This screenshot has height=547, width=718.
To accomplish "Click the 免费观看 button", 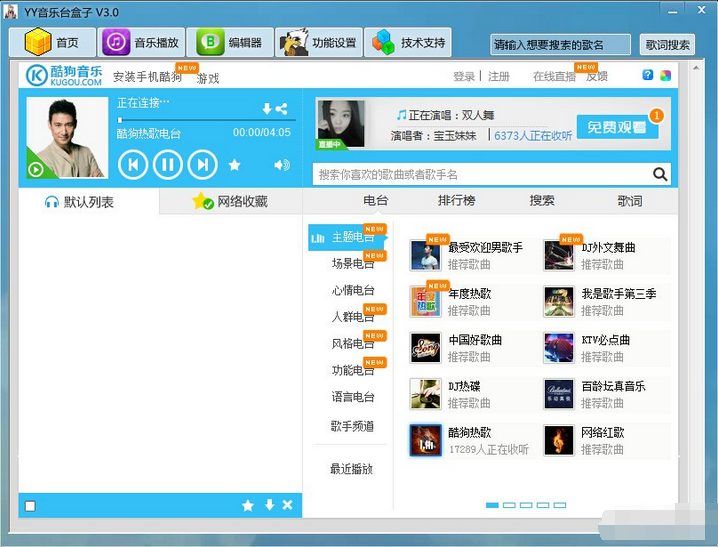I will pos(617,127).
